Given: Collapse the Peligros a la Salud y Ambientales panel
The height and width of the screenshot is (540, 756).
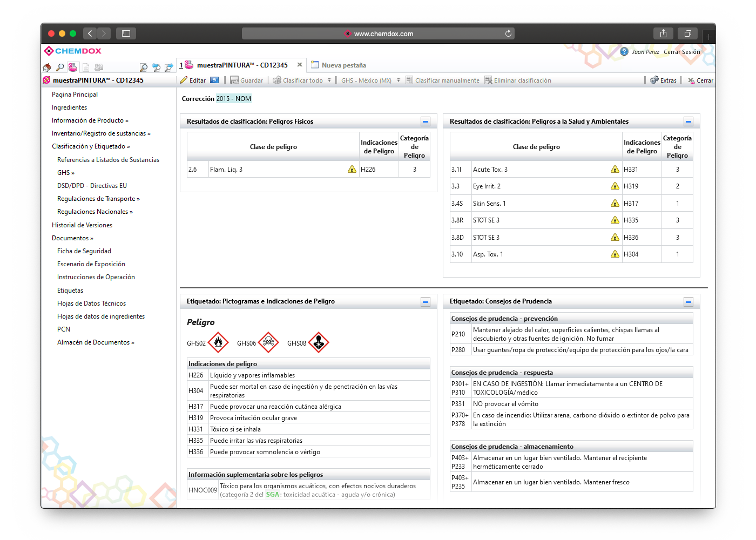Looking at the screenshot, I should pos(688,122).
